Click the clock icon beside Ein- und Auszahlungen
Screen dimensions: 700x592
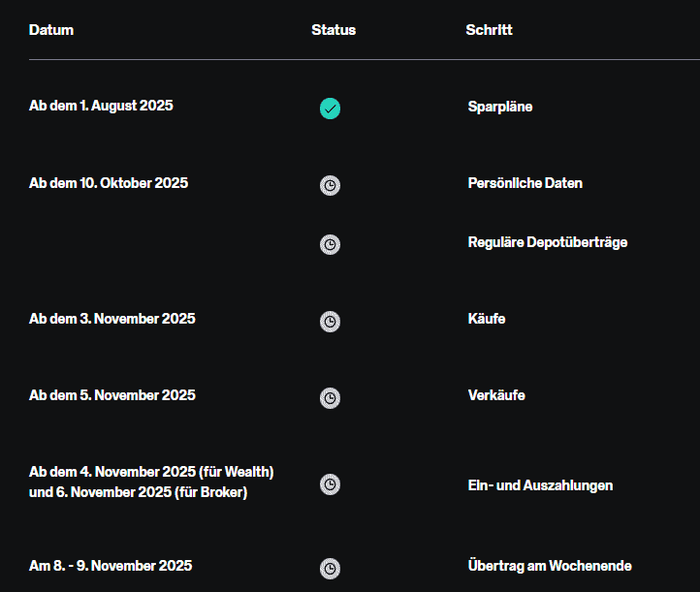tap(330, 483)
